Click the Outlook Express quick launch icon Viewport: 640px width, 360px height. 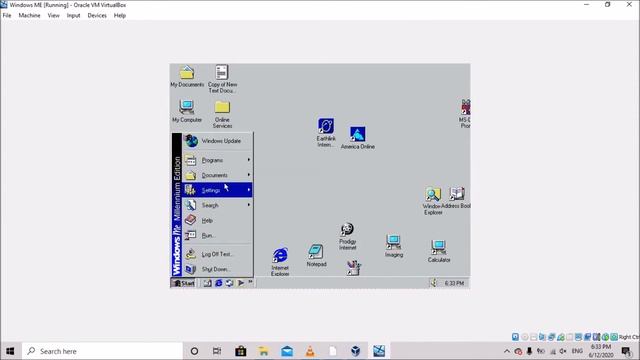coord(229,283)
